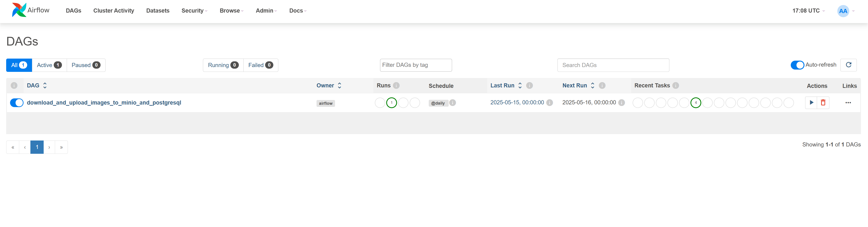Screen dimensions: 868x227
Task: Click the Airflow pinwheel logo
Action: pyautogui.click(x=19, y=10)
